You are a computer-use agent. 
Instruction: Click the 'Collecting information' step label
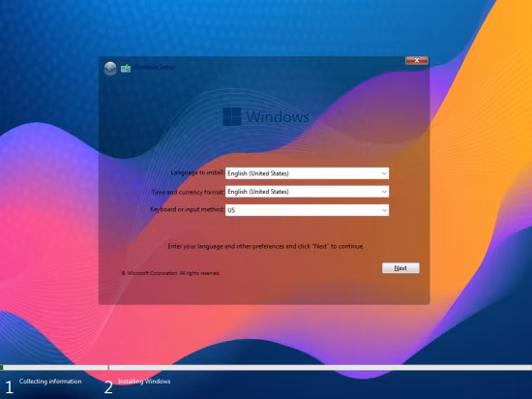pyautogui.click(x=50, y=382)
